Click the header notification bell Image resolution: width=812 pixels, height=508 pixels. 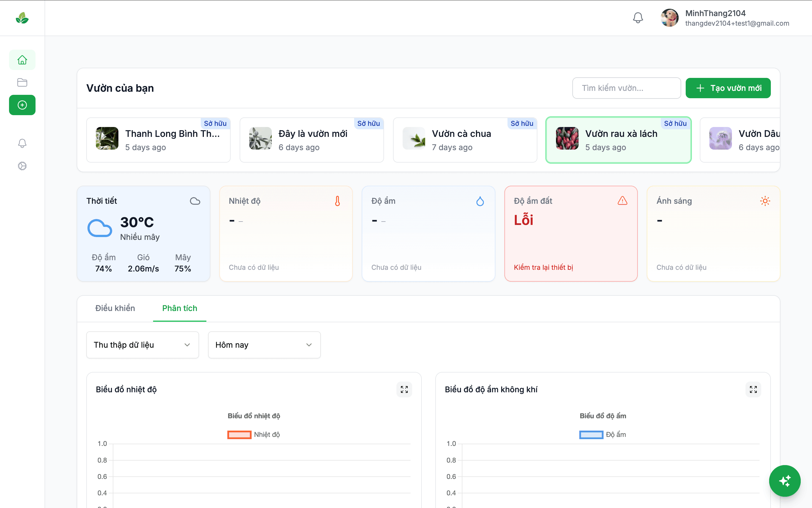(x=638, y=18)
